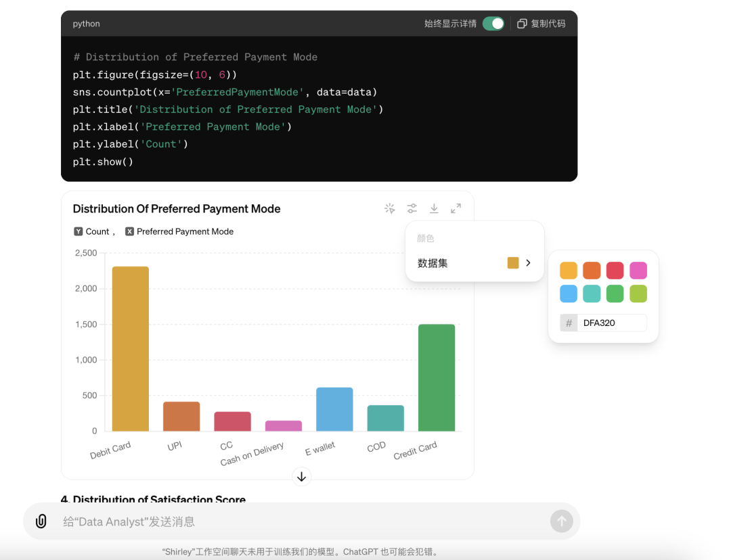This screenshot has height=560, width=731.
Task: Choose the pink color swatch
Action: coord(638,271)
